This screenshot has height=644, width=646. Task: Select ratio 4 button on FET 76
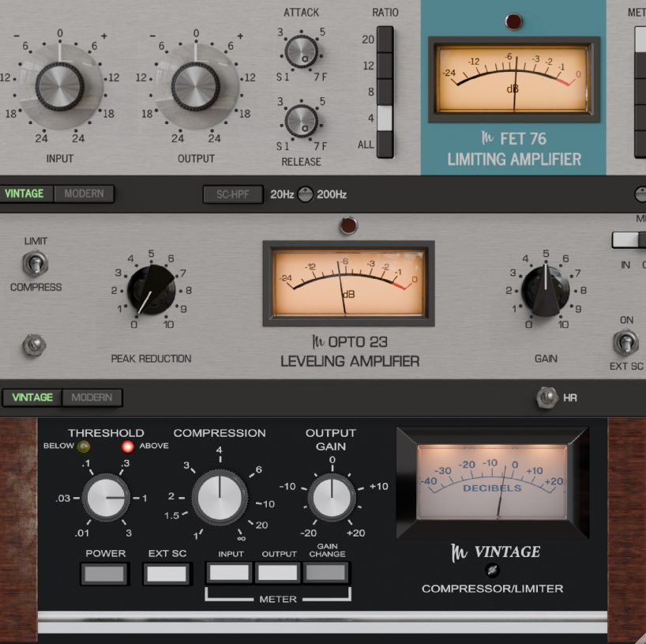(x=385, y=118)
